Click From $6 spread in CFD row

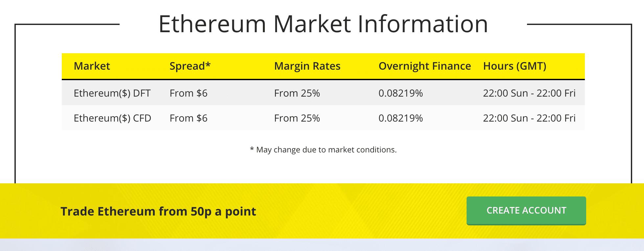tap(189, 118)
